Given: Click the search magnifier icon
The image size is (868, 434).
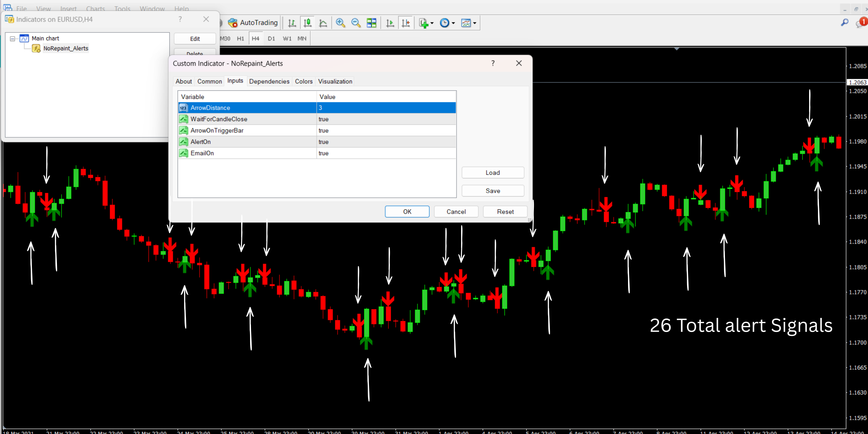Looking at the screenshot, I should pyautogui.click(x=844, y=23).
